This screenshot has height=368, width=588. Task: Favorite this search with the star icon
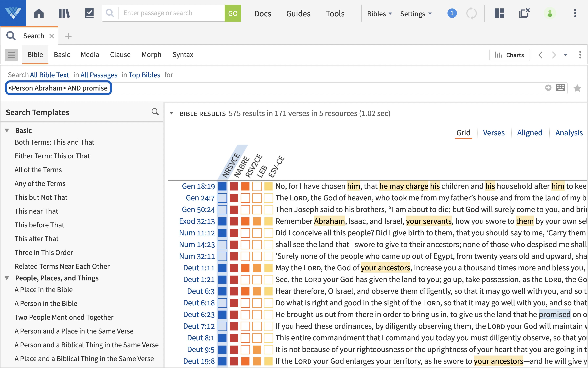tap(577, 88)
